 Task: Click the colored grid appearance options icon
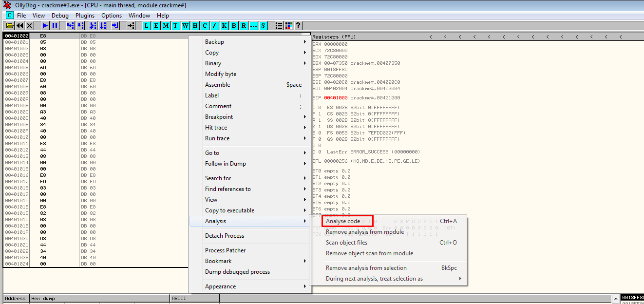(289, 26)
